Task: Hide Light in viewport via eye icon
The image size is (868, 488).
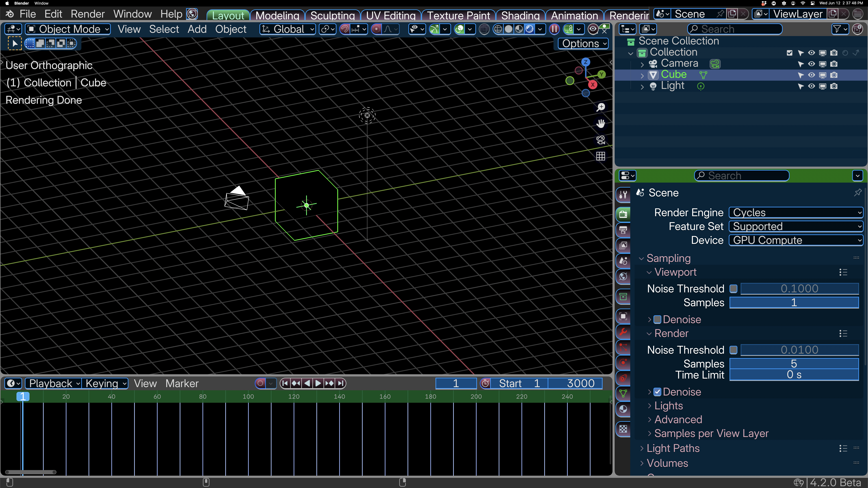Action: [x=811, y=86]
